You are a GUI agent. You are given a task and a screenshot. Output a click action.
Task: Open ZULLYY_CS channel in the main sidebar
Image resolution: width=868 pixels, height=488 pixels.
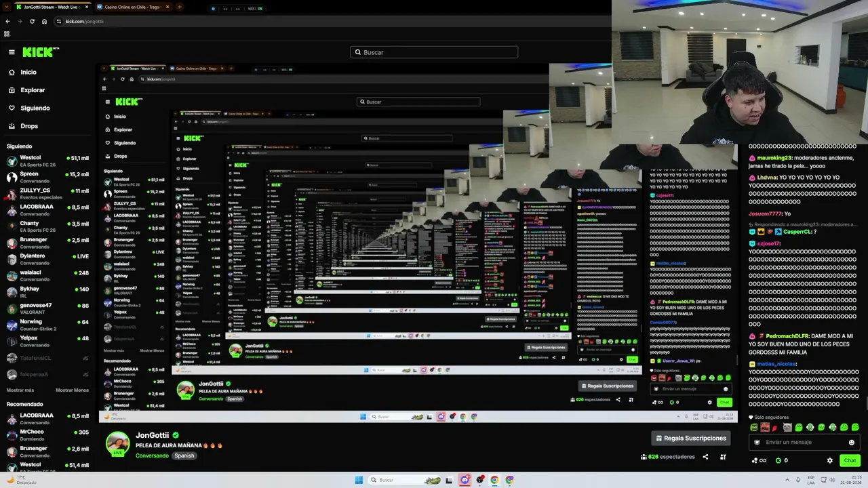coord(49,193)
